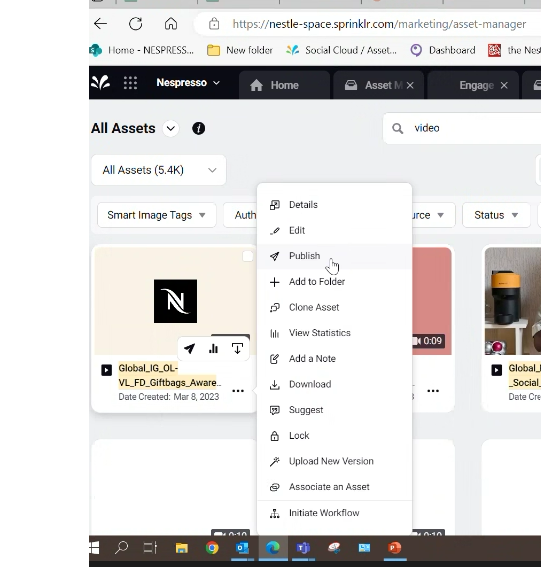Select Suggest menu entry
Viewport: 541px width, 567px height.
pos(335,410)
